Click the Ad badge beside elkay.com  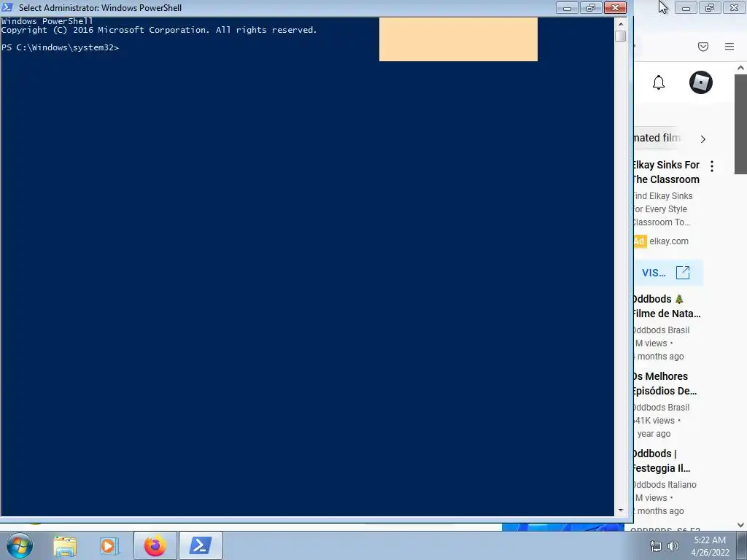click(640, 241)
